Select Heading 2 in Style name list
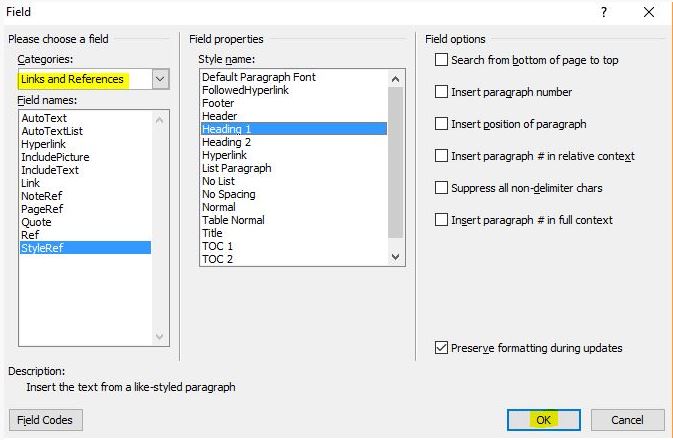This screenshot has width=673, height=440. click(226, 142)
